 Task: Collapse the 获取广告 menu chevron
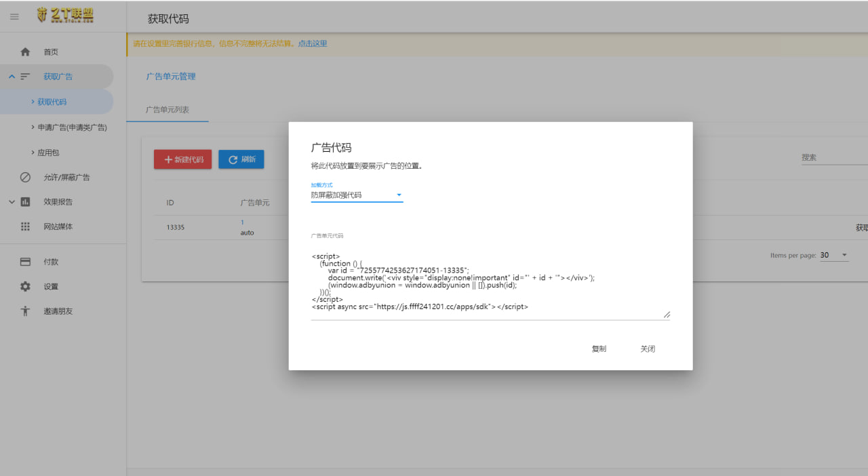pos(12,77)
